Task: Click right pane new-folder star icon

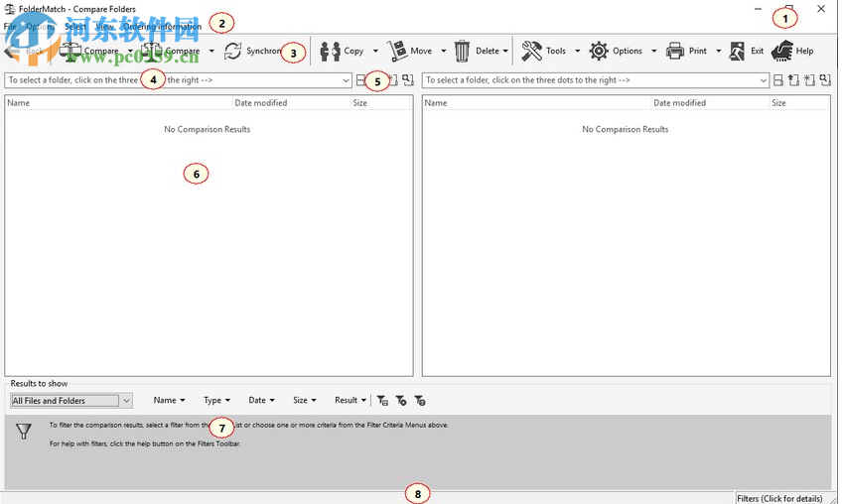Action: pyautogui.click(x=809, y=80)
